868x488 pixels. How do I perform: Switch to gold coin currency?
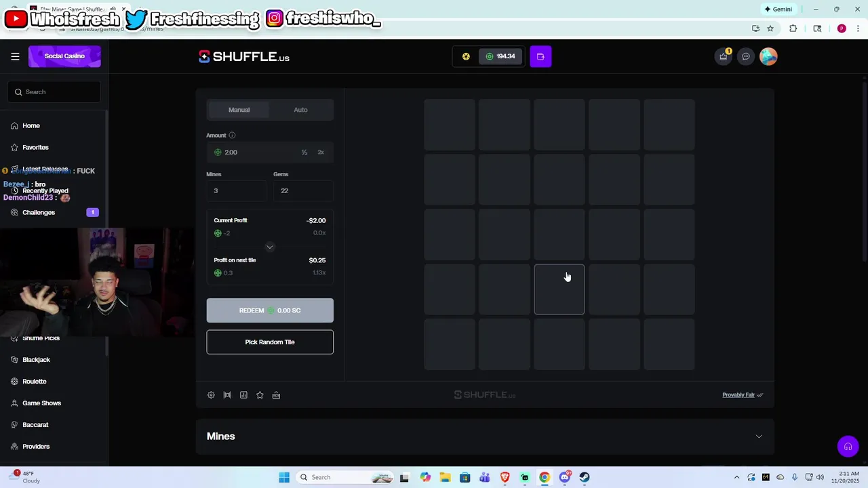466,56
